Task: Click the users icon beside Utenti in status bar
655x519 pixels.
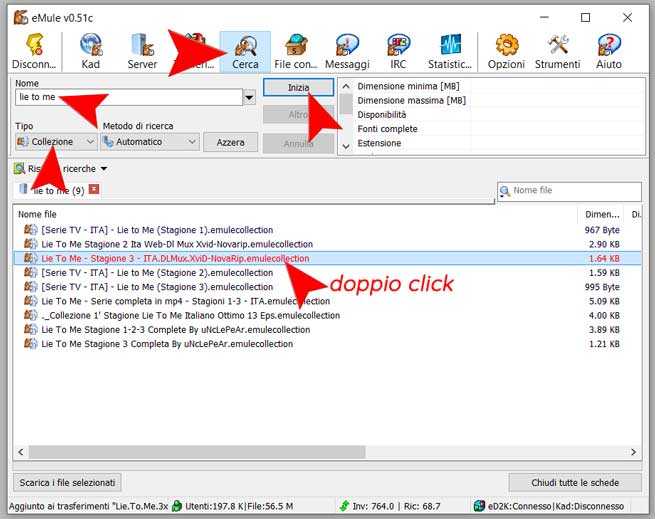Action: [177, 506]
